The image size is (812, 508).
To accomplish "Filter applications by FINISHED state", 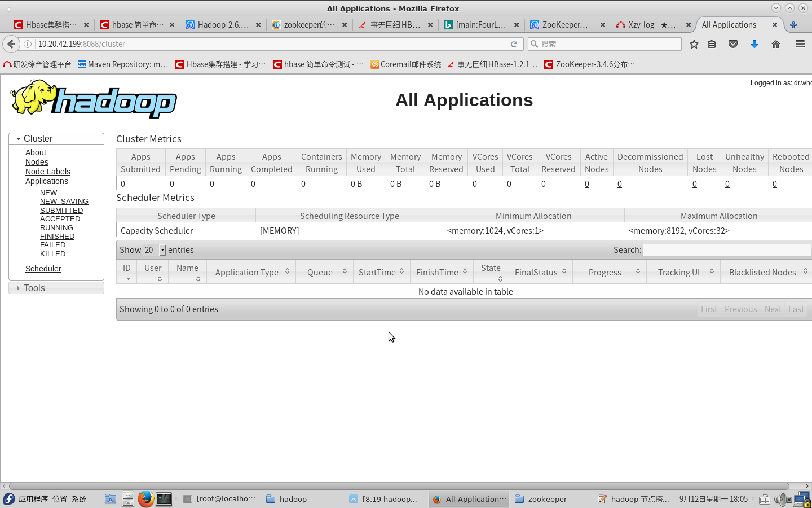I will coord(57,237).
